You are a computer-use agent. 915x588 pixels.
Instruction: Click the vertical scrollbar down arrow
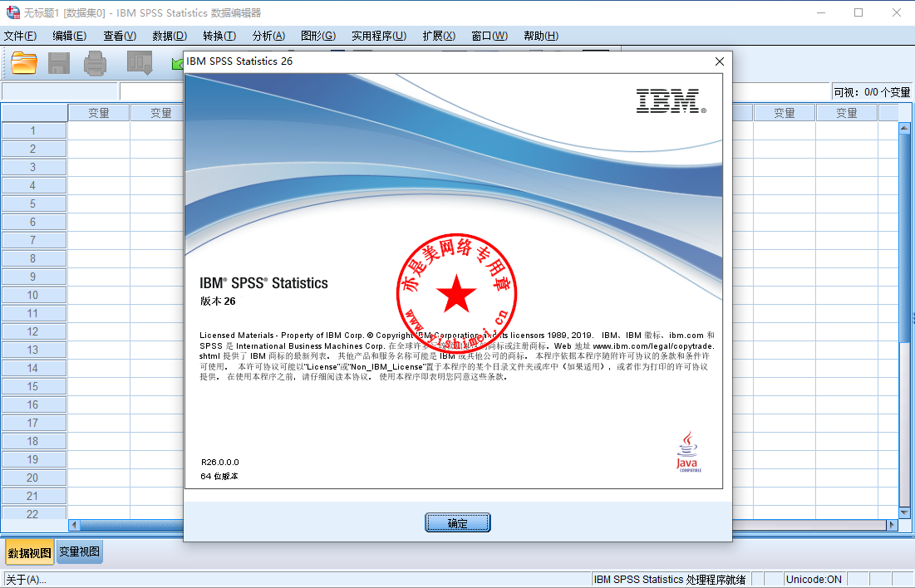pyautogui.click(x=904, y=512)
